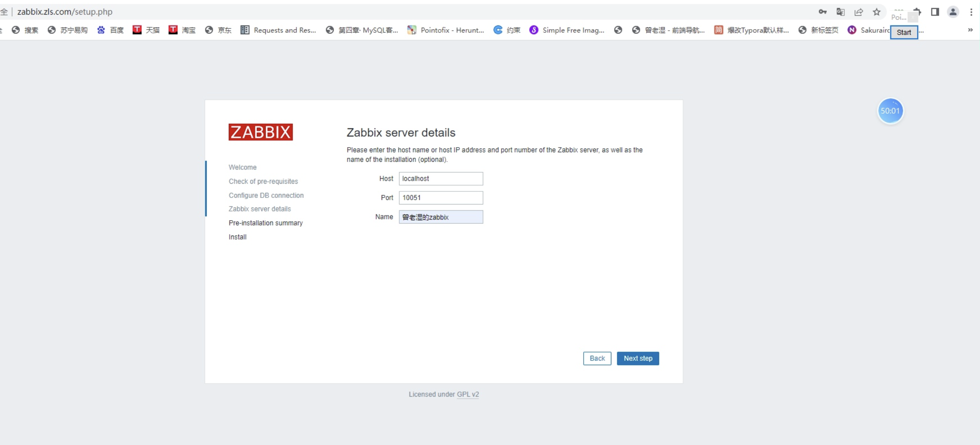Click the Port input field
Image resolution: width=980 pixels, height=445 pixels.
441,198
